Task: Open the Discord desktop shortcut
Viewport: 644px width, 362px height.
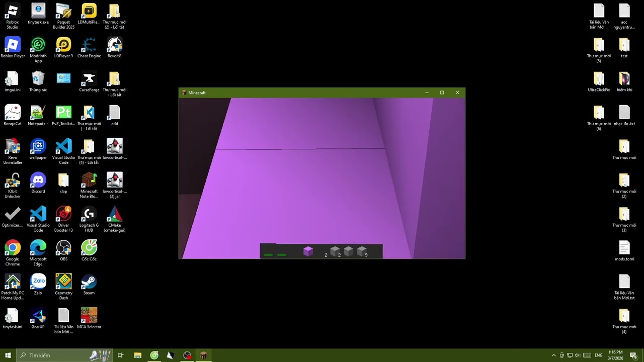Action: click(38, 183)
